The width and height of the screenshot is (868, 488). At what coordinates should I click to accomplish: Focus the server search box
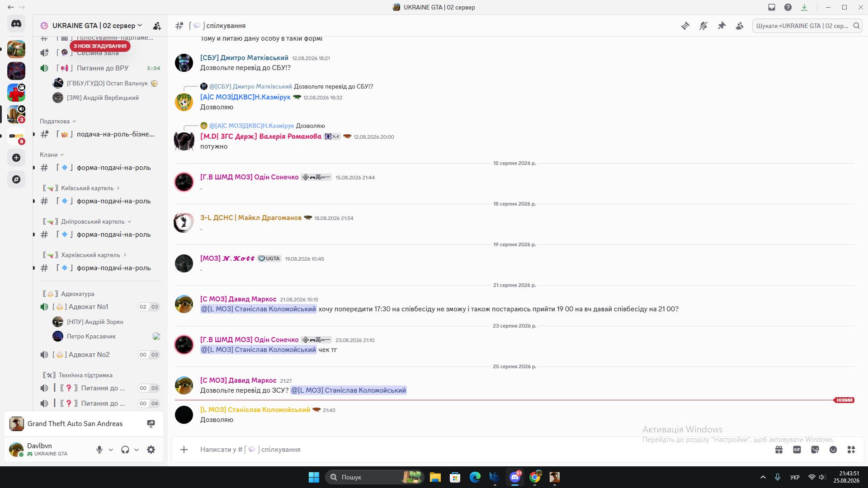[x=807, y=26]
